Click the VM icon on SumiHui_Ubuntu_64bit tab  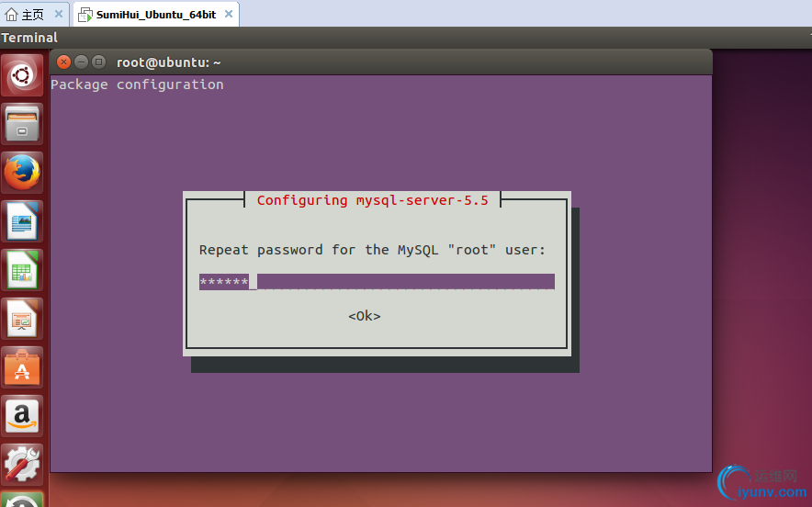click(85, 15)
